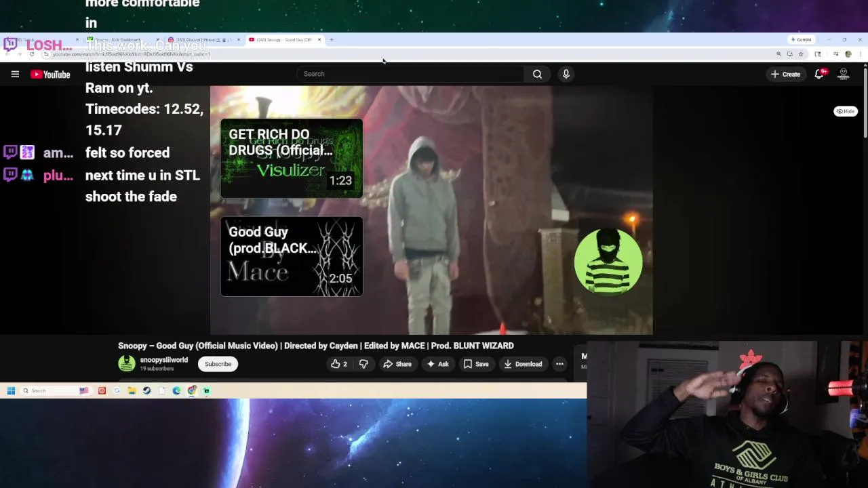The height and width of the screenshot is (488, 868).
Task: Open File Explorer from the taskbar
Action: tap(132, 390)
